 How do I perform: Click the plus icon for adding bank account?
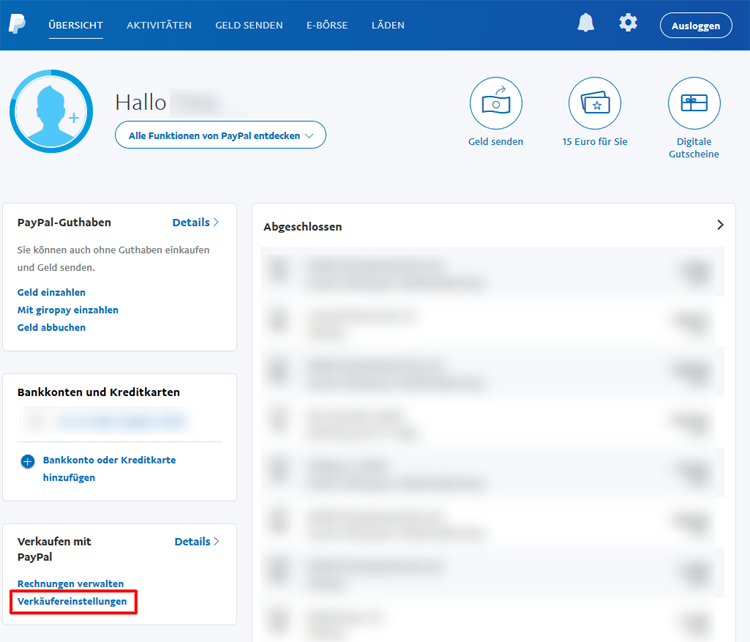(x=28, y=461)
